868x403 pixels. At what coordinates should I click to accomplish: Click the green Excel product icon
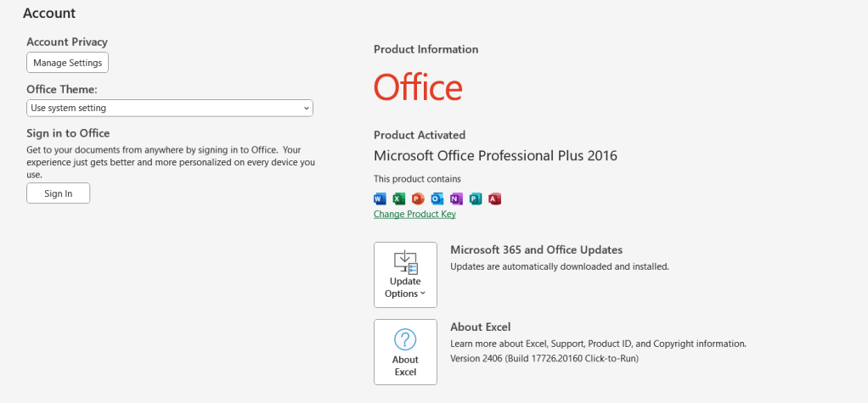(399, 199)
